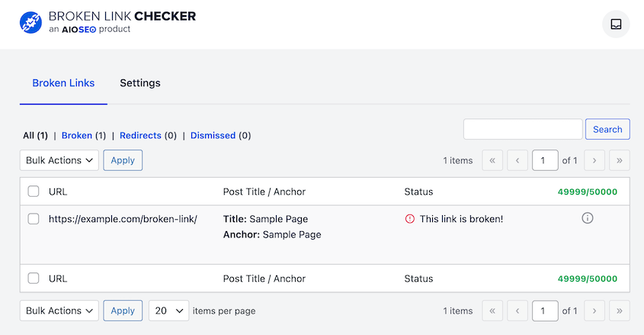644x335 pixels.
Task: Select the Broken Links tab
Action: 63,83
